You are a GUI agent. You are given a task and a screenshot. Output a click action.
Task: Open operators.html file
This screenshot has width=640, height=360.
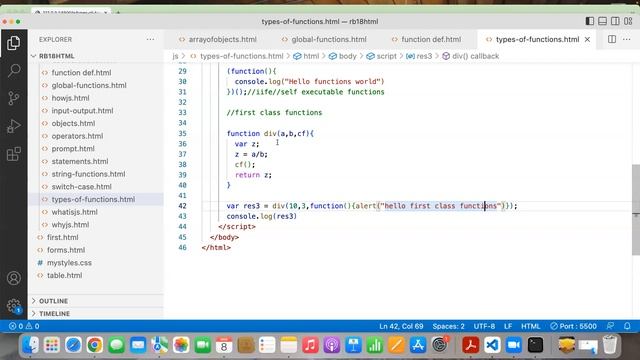[77, 136]
